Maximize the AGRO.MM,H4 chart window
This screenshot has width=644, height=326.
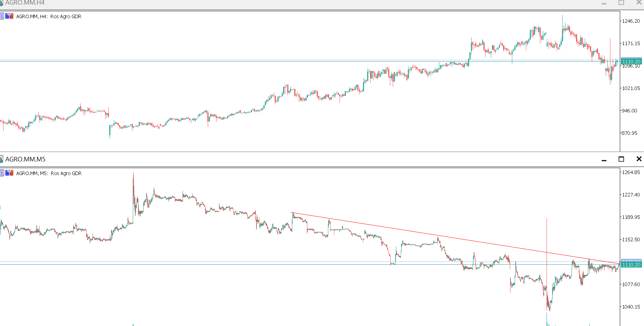click(x=621, y=3)
